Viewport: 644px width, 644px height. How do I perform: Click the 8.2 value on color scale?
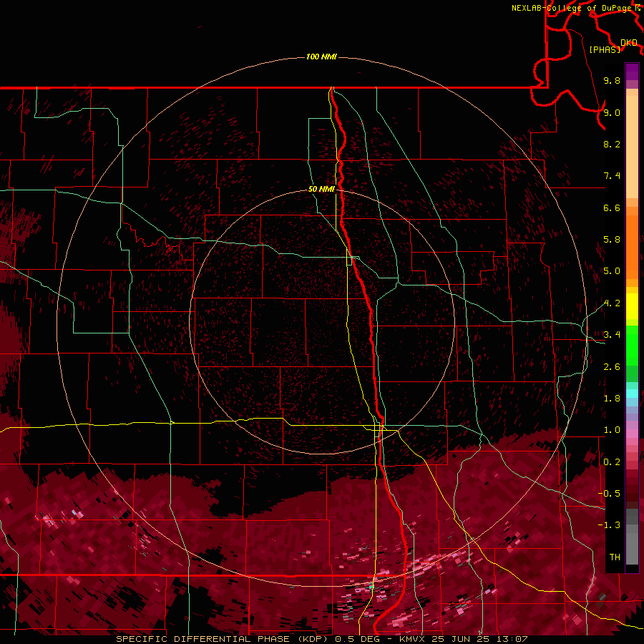coord(612,144)
